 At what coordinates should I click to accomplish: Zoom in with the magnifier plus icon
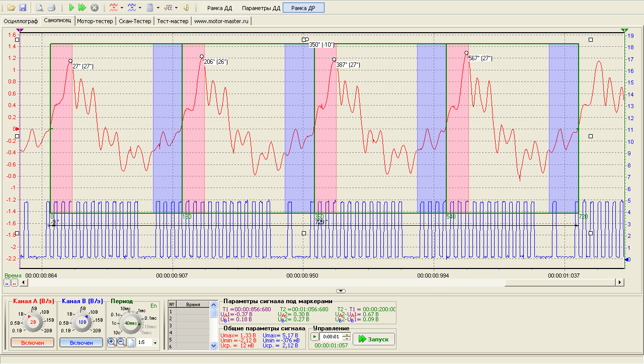pos(111,342)
